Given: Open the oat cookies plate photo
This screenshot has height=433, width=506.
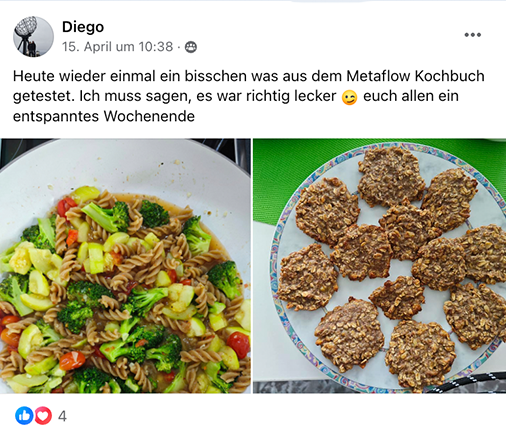Looking at the screenshot, I should [379, 266].
